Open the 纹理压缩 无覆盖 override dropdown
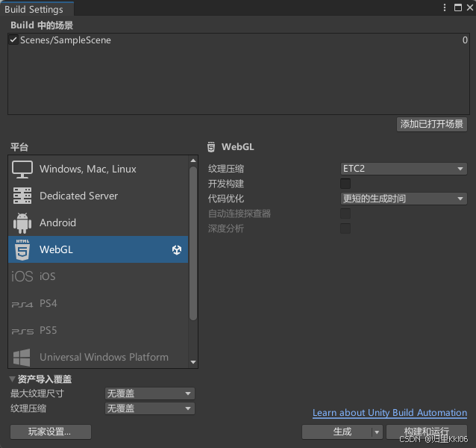This screenshot has height=448, width=476. click(150, 408)
